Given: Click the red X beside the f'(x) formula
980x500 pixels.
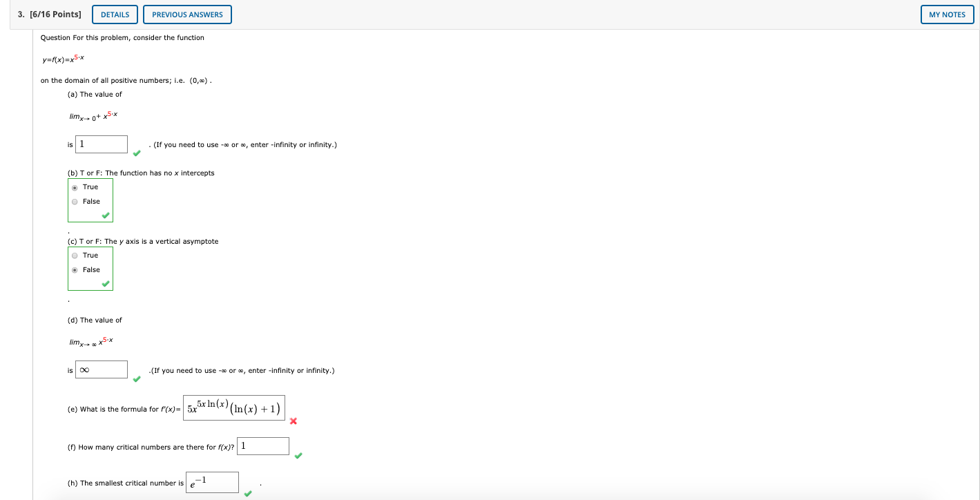Looking at the screenshot, I should point(293,421).
